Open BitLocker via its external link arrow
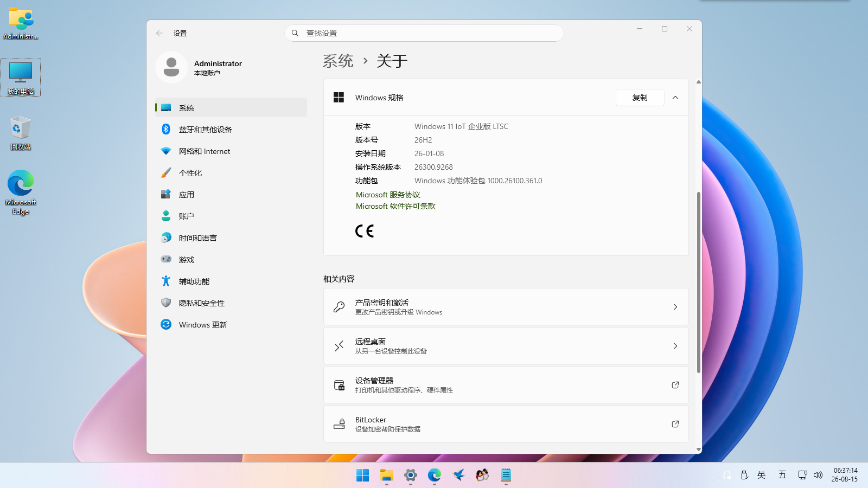This screenshot has height=488, width=868. coord(675,424)
